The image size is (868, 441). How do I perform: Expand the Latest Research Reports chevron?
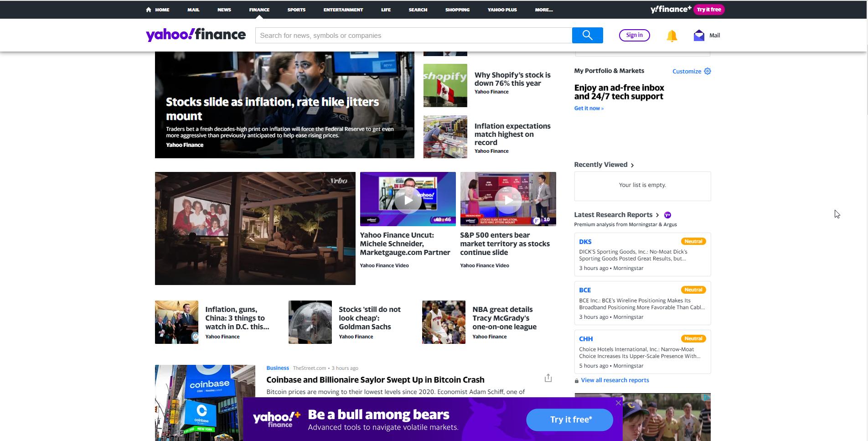pyautogui.click(x=657, y=215)
